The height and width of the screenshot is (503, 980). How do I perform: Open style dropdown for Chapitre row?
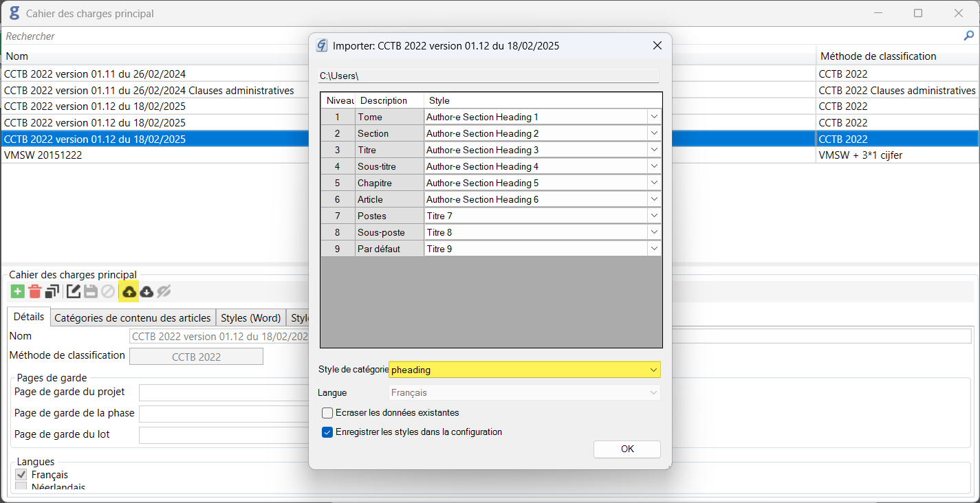(x=654, y=183)
